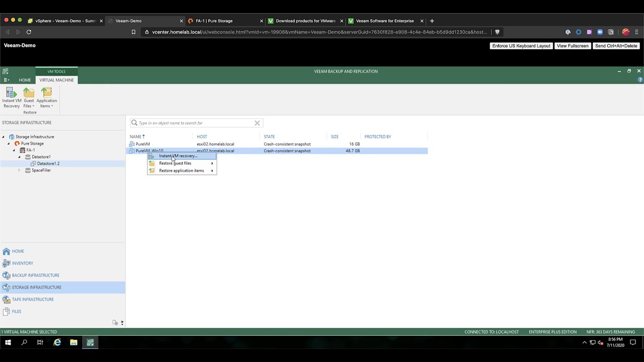
Task: Open the browser main menu
Action: tap(636, 32)
